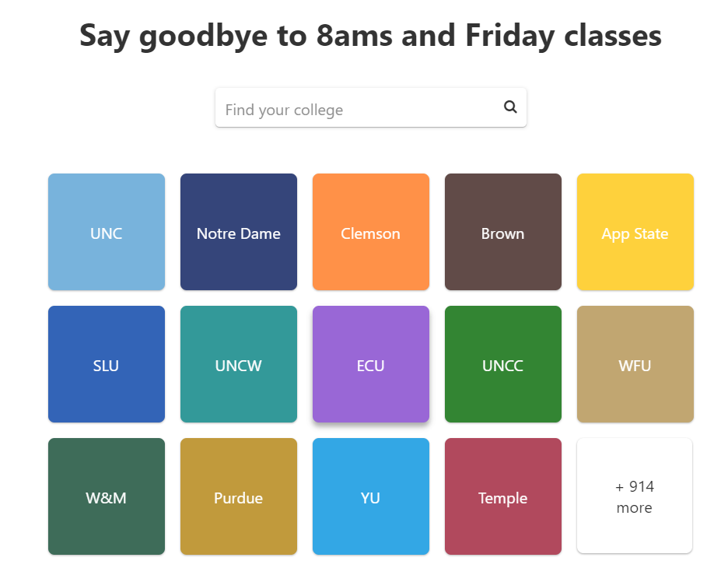Image resolution: width=728 pixels, height=575 pixels.
Task: Open the Notre Dame tile
Action: point(239,232)
